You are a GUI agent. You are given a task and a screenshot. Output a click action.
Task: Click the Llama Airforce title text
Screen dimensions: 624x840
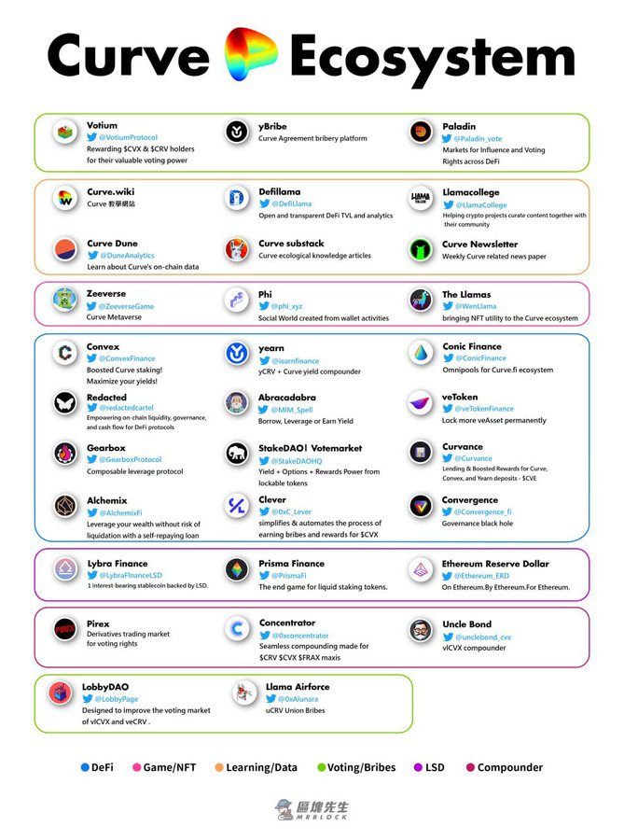[298, 686]
